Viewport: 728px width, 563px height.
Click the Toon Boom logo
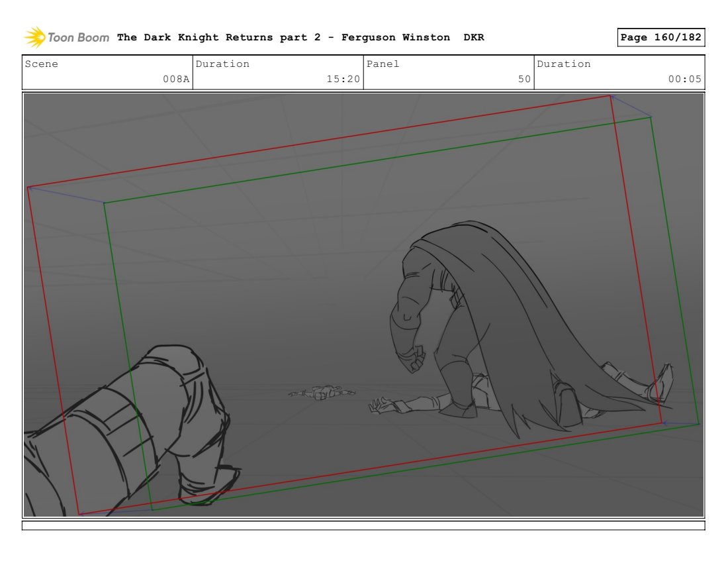pyautogui.click(x=66, y=37)
